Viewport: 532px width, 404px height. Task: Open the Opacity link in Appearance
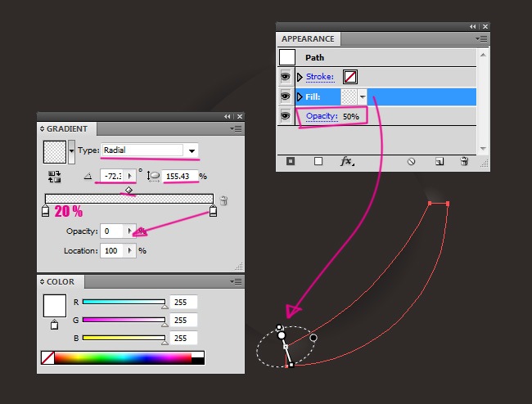pos(322,116)
